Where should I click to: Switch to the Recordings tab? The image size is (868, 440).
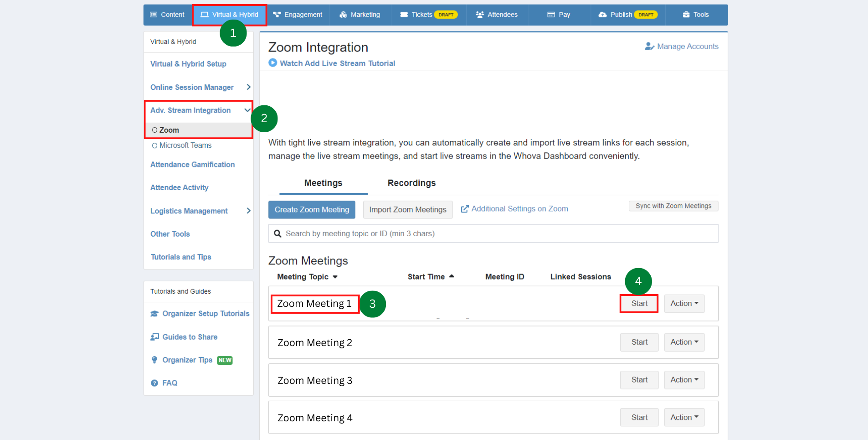(x=411, y=183)
